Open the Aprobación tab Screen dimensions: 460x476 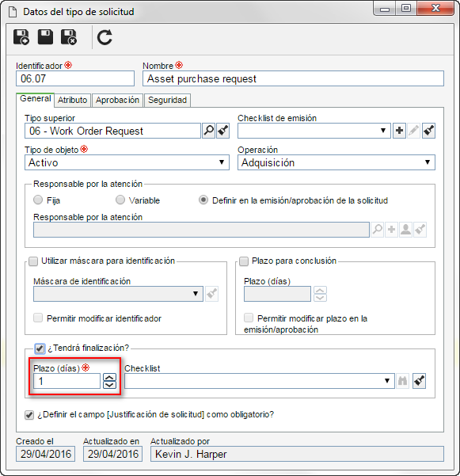pos(117,100)
